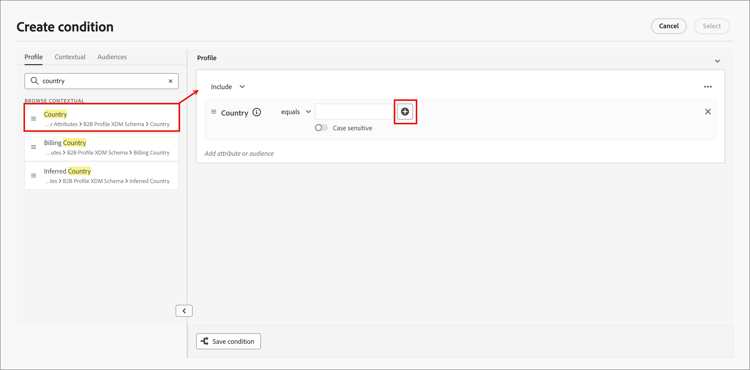The width and height of the screenshot is (750, 370).
Task: Open the equals operator dropdown
Action: tap(296, 111)
